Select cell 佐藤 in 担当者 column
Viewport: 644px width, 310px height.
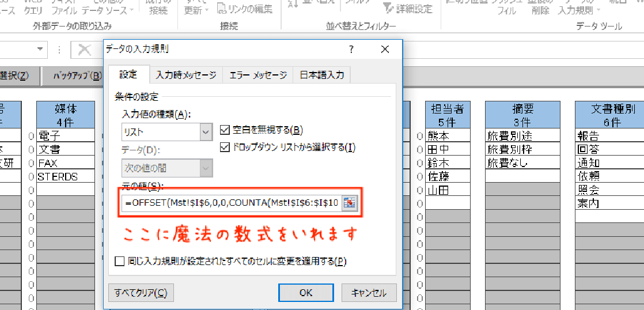click(x=447, y=176)
